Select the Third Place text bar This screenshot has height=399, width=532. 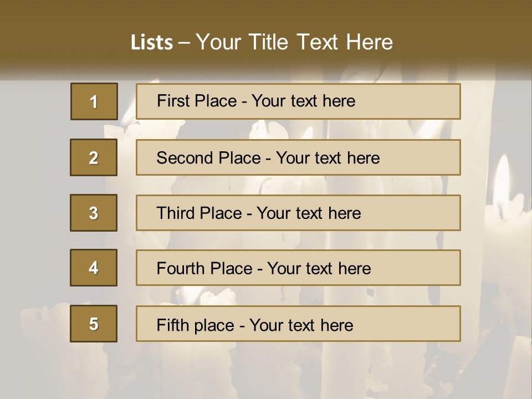298,213
